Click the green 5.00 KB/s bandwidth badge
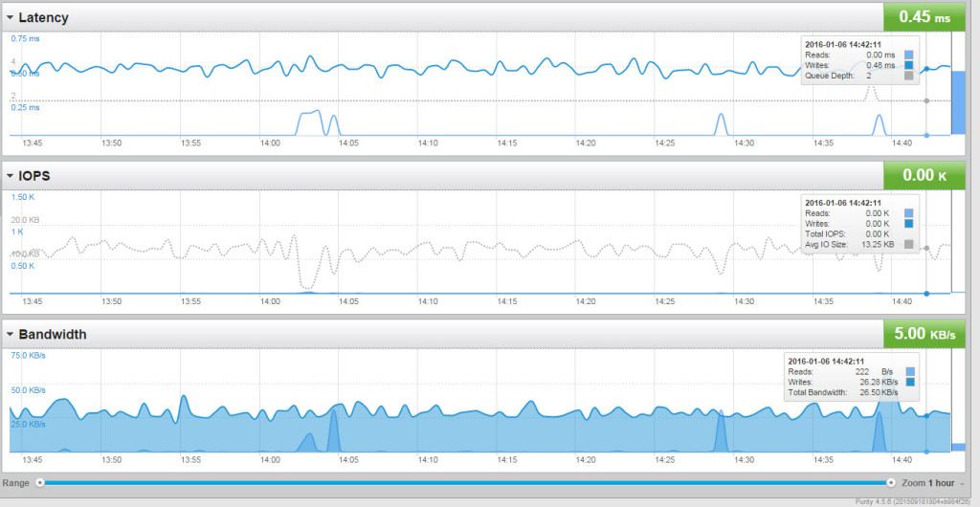This screenshot has height=507, width=980. [x=924, y=334]
